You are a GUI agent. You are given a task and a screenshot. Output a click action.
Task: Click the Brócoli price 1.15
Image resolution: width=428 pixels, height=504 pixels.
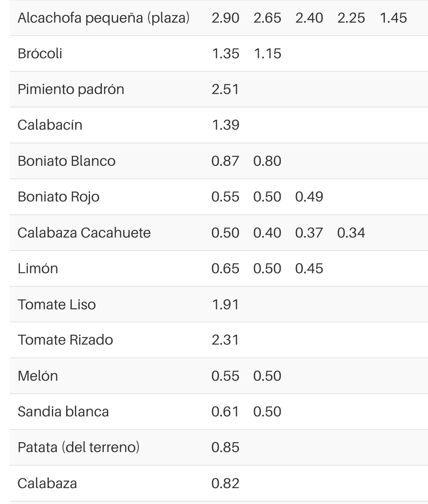click(267, 54)
